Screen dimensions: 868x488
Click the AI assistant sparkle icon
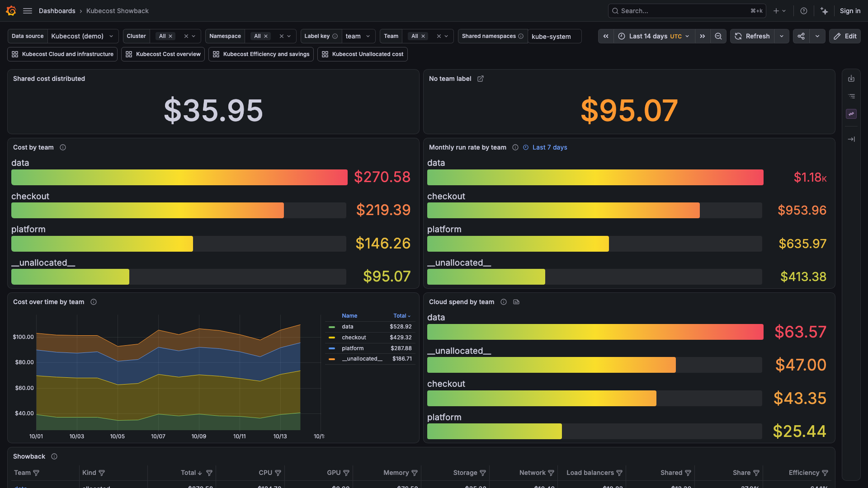[824, 11]
